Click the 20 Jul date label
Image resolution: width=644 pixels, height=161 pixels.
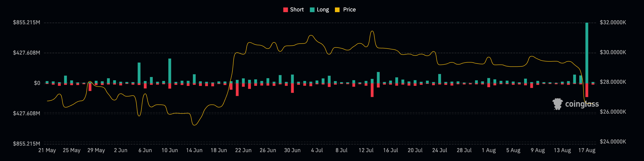(415, 150)
